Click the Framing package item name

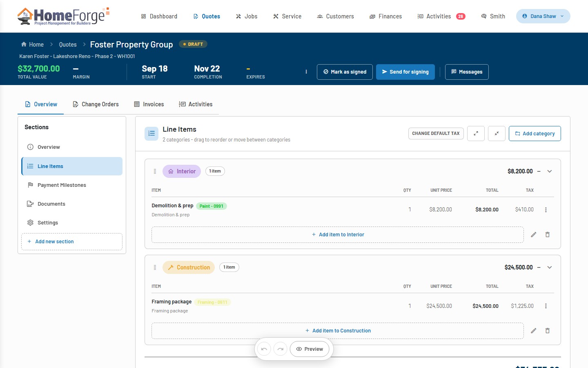pos(171,302)
